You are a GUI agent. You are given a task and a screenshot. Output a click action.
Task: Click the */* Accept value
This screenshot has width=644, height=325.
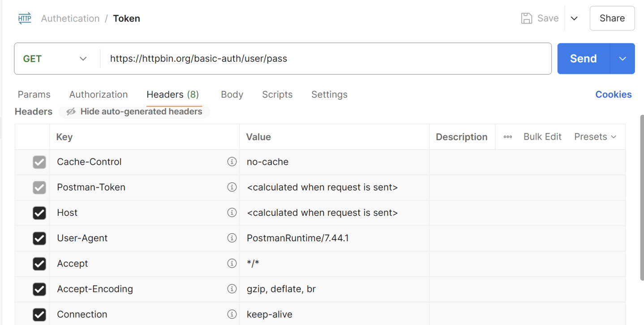pos(253,264)
